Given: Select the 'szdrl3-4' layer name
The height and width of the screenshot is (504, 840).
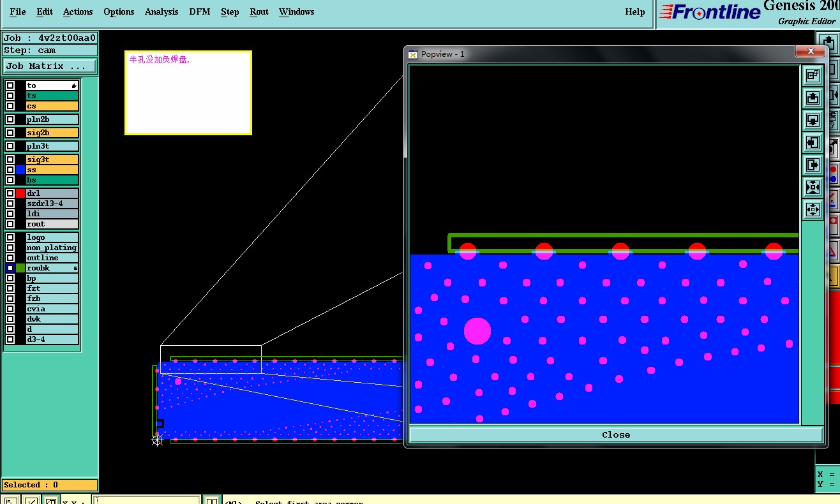Looking at the screenshot, I should point(52,204).
